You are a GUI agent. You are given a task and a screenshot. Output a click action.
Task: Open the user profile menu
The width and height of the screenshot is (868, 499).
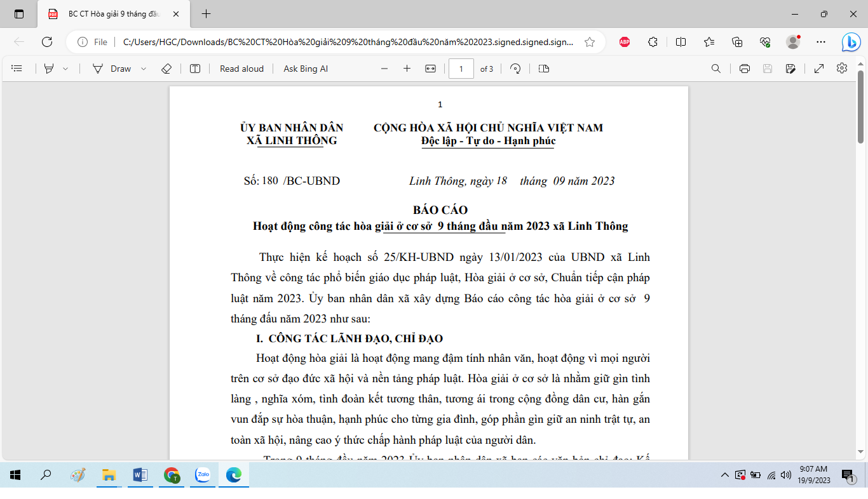tap(793, 42)
